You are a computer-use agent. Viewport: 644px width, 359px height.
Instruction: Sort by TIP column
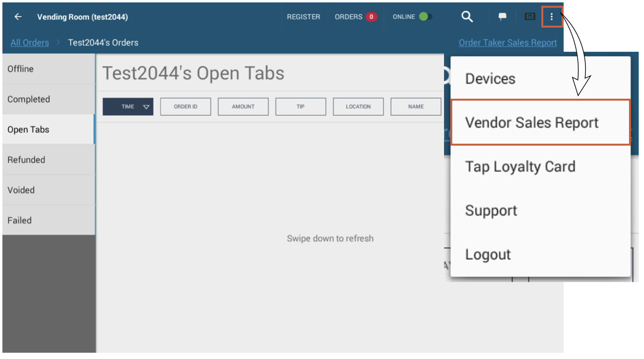301,106
